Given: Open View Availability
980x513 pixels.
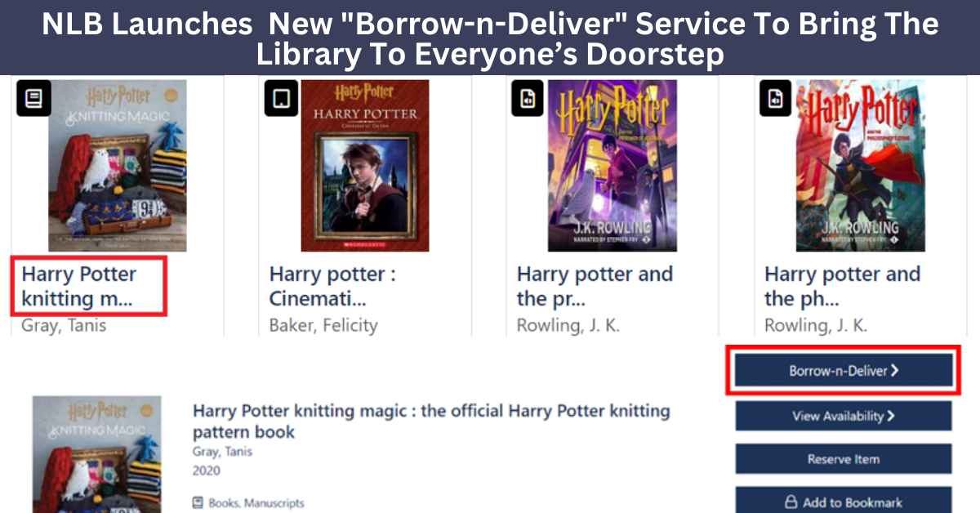Looking at the screenshot, I should 843,416.
